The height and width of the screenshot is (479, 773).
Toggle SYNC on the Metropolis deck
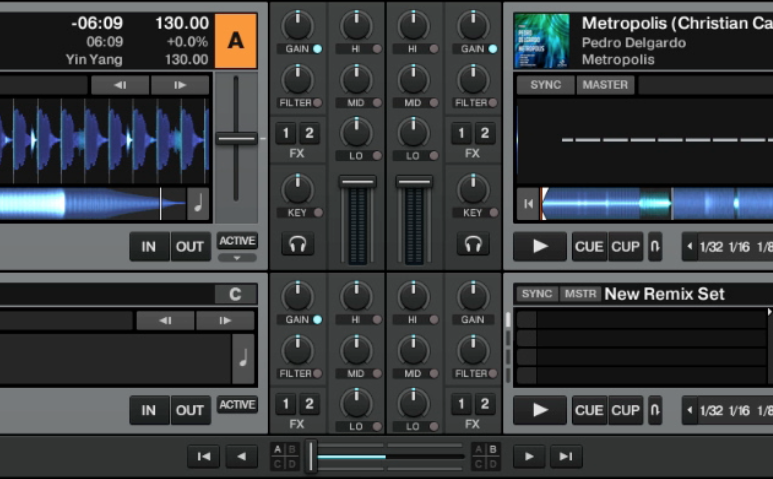click(x=545, y=85)
